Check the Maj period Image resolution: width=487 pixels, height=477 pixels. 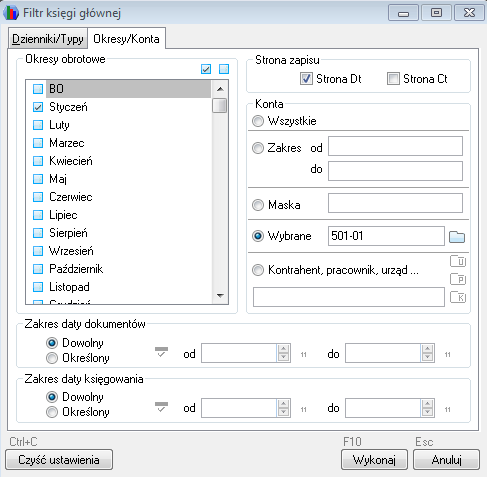point(38,179)
